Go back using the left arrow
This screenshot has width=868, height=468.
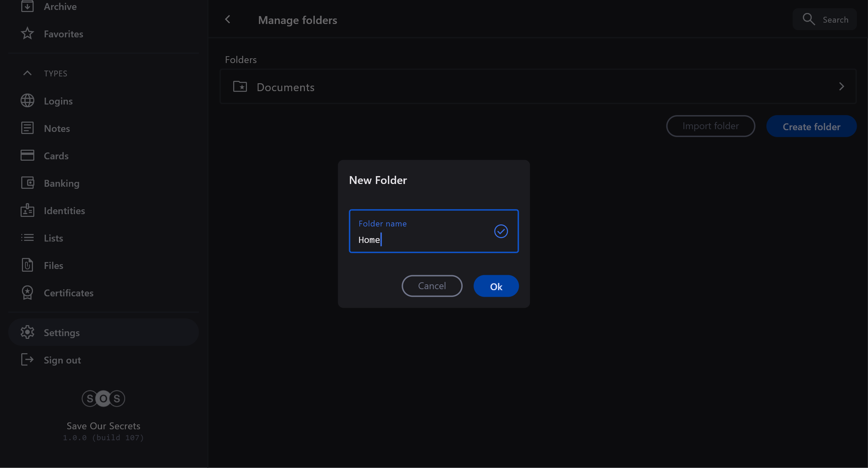pos(228,20)
